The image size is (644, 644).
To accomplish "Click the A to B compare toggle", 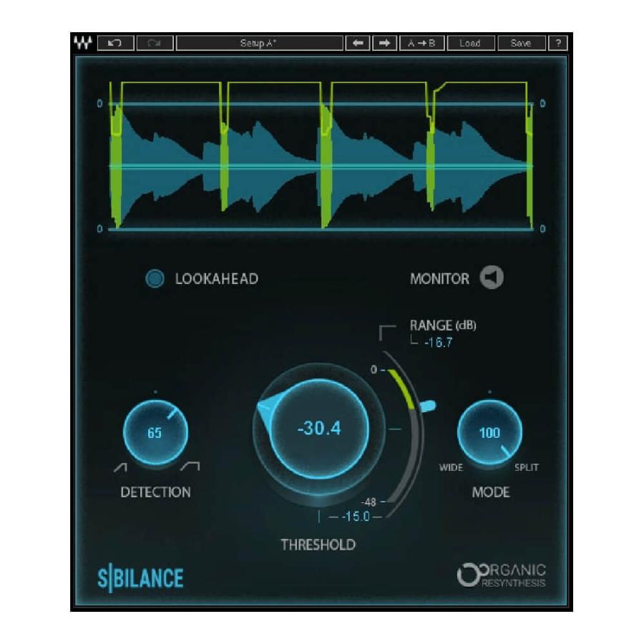I will coord(422,44).
